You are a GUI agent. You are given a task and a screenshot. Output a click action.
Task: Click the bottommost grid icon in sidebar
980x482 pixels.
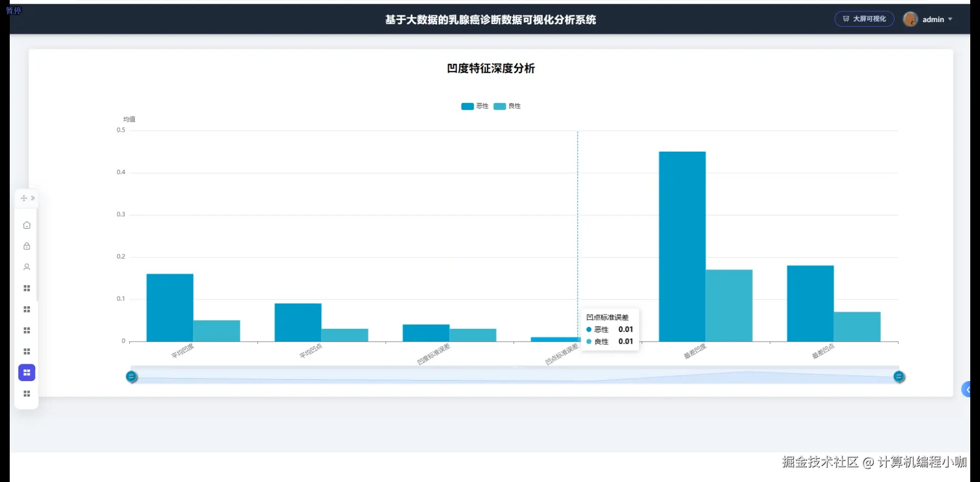point(27,394)
